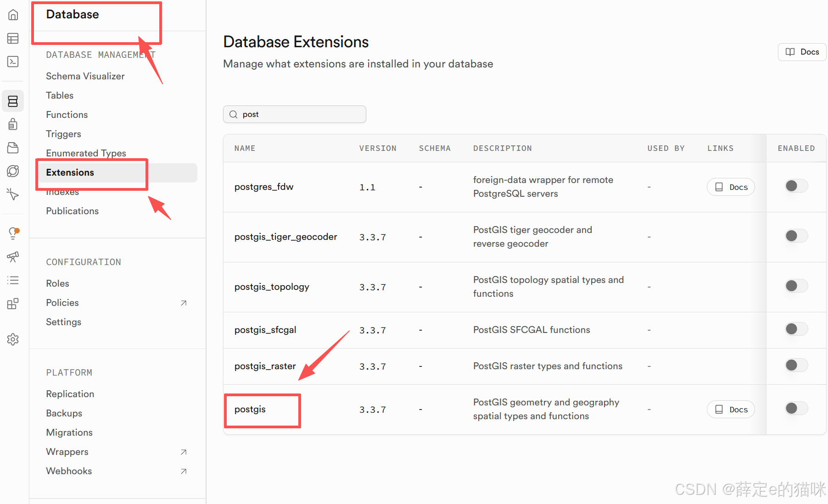Open Enumerated Types menu item
The image size is (828, 504).
click(86, 153)
